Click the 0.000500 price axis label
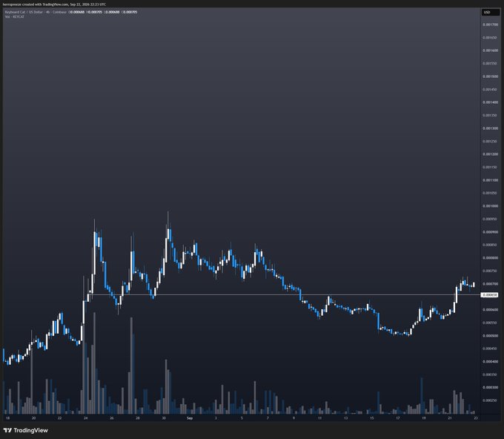The width and height of the screenshot is (504, 439). [490, 336]
